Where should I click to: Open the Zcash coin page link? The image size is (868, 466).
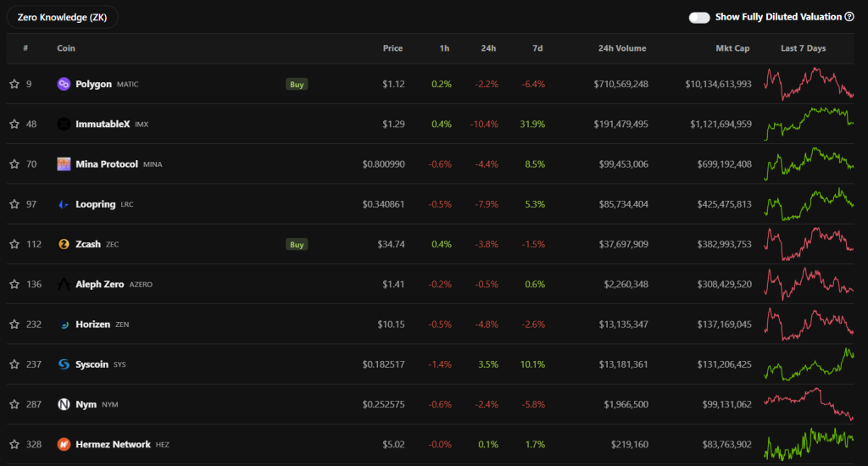pyautogui.click(x=88, y=244)
